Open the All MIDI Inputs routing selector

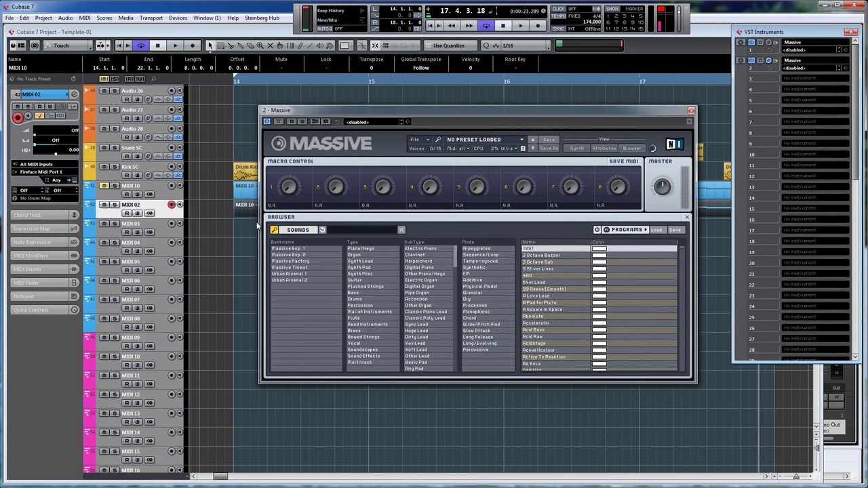coord(45,164)
